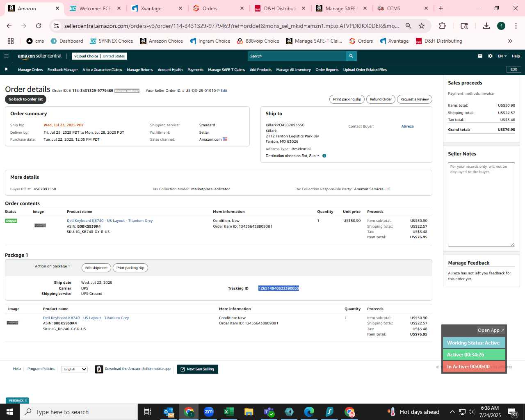Open the Chrome apps grid icon
Image resolution: width=525 pixels, height=420 pixels.
[11, 41]
